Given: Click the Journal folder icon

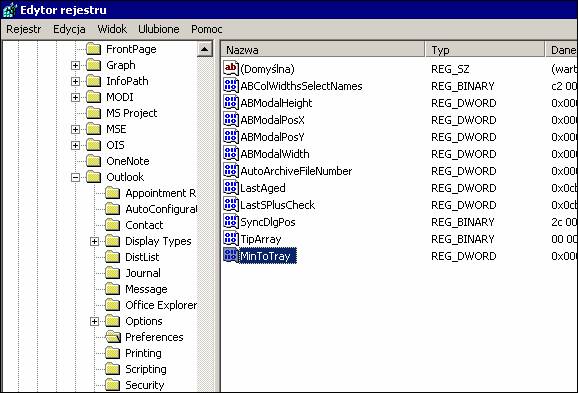Looking at the screenshot, I should point(113,273).
